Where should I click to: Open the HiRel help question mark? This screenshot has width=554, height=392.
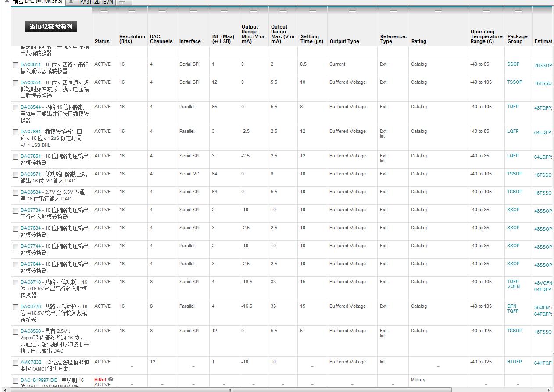[111, 379]
